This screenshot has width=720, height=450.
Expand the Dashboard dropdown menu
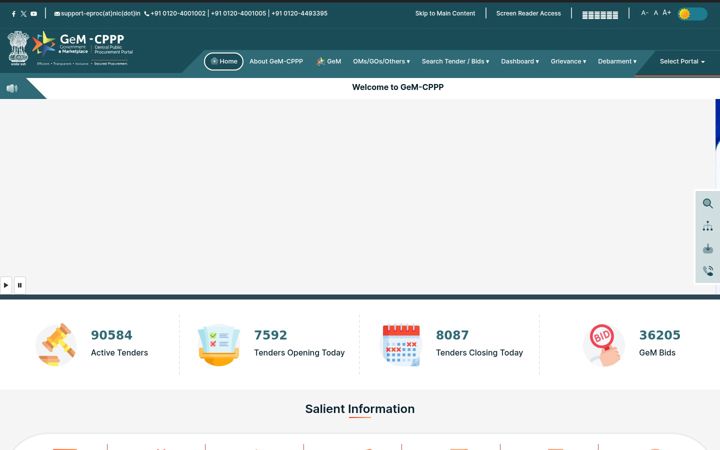(519, 62)
